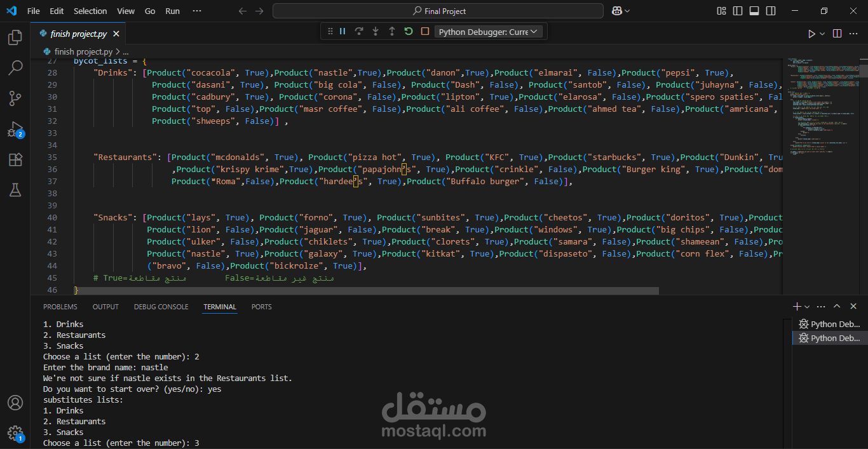The width and height of the screenshot is (868, 449).
Task: Go forward in navigation history
Action: coord(259,11)
